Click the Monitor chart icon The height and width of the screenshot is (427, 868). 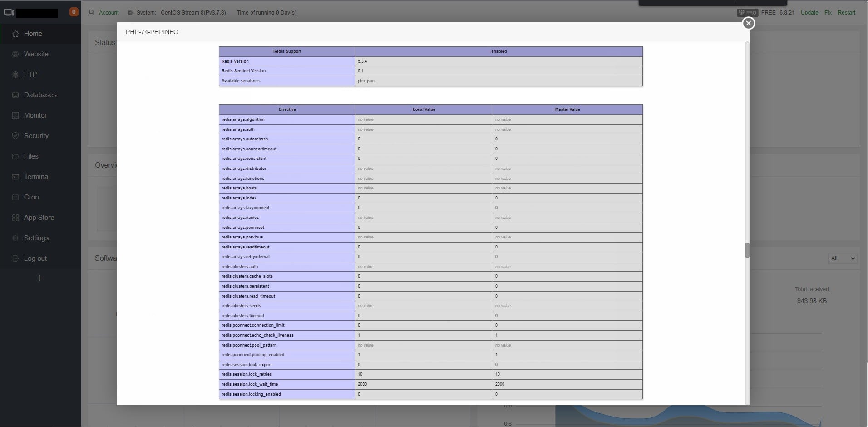[x=15, y=115]
